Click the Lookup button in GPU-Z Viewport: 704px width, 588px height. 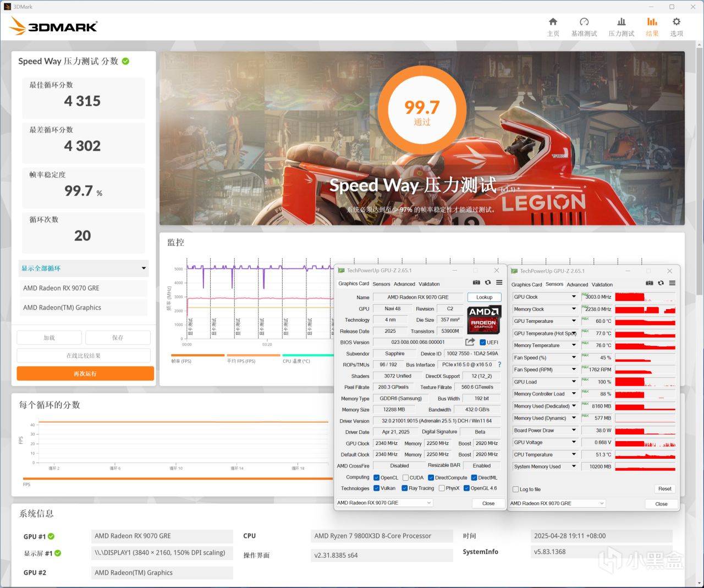[485, 297]
